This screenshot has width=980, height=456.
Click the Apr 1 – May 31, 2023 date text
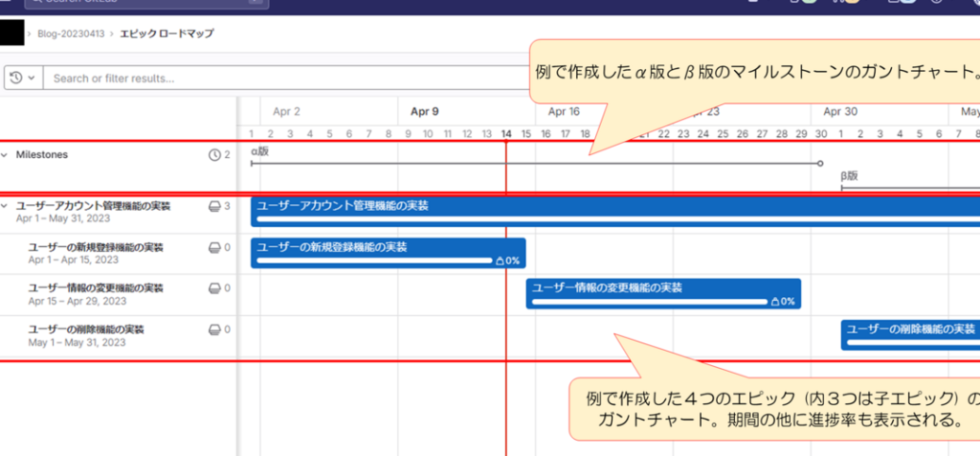point(63,219)
